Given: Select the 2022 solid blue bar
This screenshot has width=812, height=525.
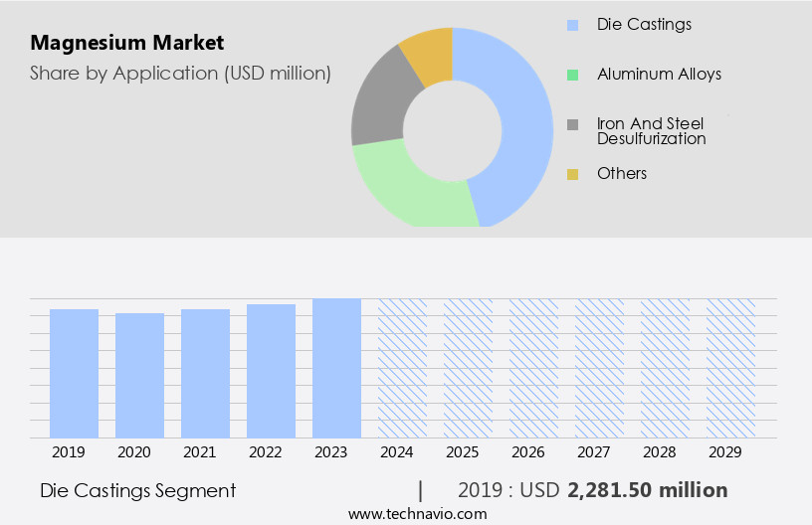Looking at the screenshot, I should [x=272, y=370].
